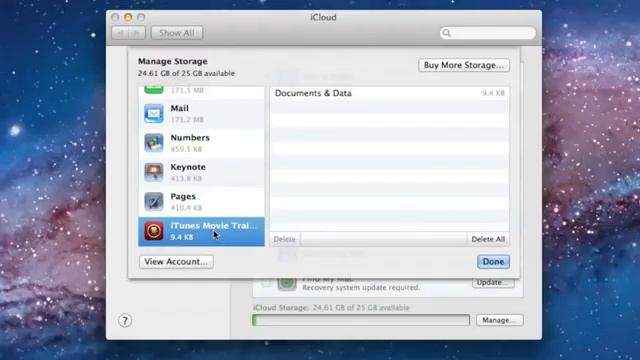Focus the search input field
Image resolution: width=640 pixels, height=360 pixels.
coord(488,33)
